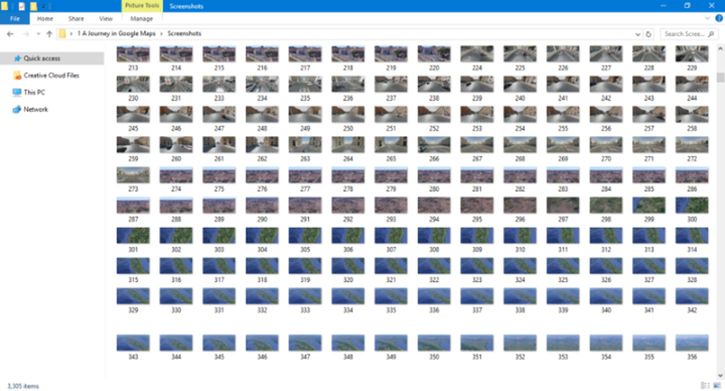Click the Screenshots breadcrumb in address bar
Viewport: 725px width, 391px height.
(x=184, y=34)
